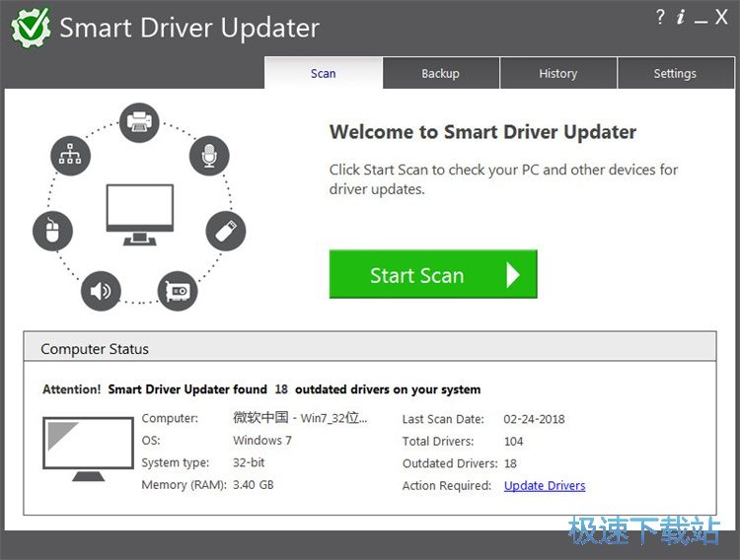Image resolution: width=740 pixels, height=560 pixels.
Task: Show about info using the 'i' icon
Action: [x=681, y=17]
